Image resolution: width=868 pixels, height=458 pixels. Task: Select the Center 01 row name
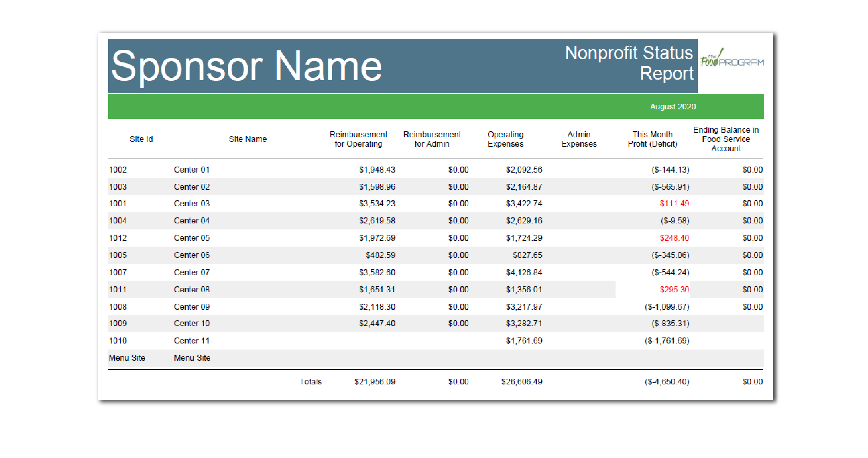(191, 169)
